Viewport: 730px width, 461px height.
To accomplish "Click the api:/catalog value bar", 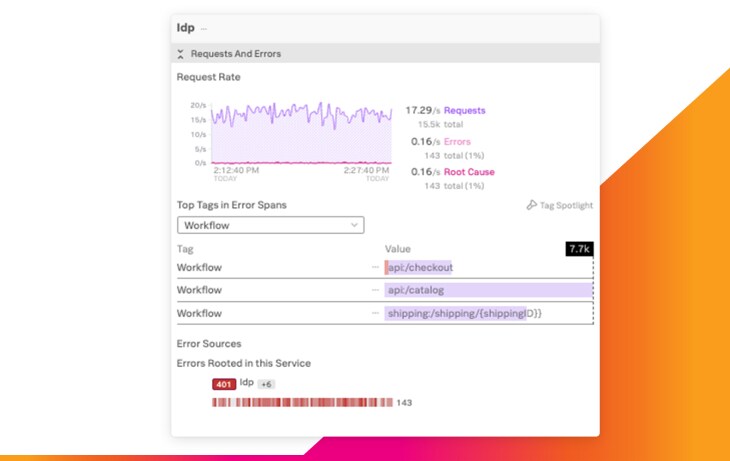I will coord(488,290).
